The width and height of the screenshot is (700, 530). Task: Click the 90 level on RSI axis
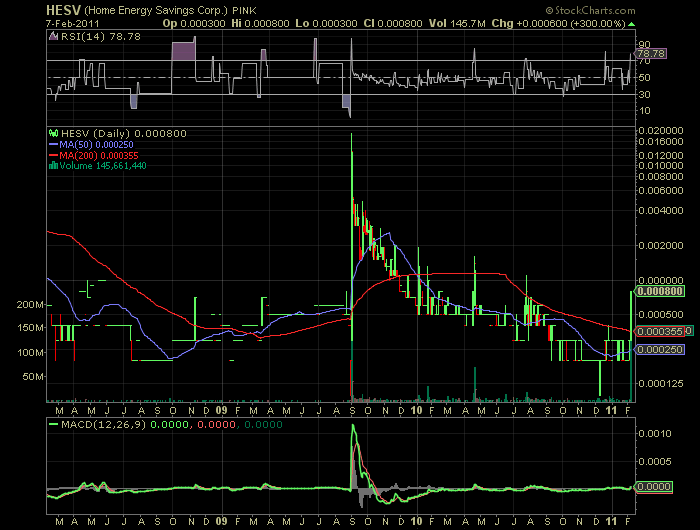[645, 44]
